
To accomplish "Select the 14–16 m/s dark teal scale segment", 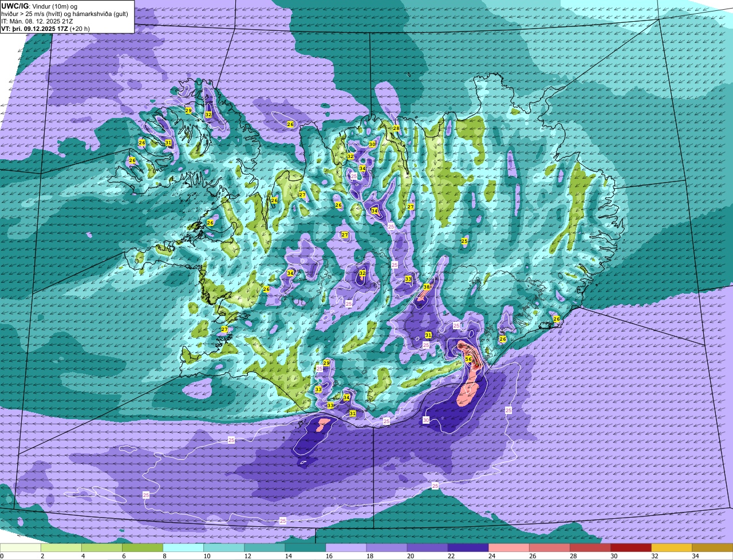I will (305, 548).
